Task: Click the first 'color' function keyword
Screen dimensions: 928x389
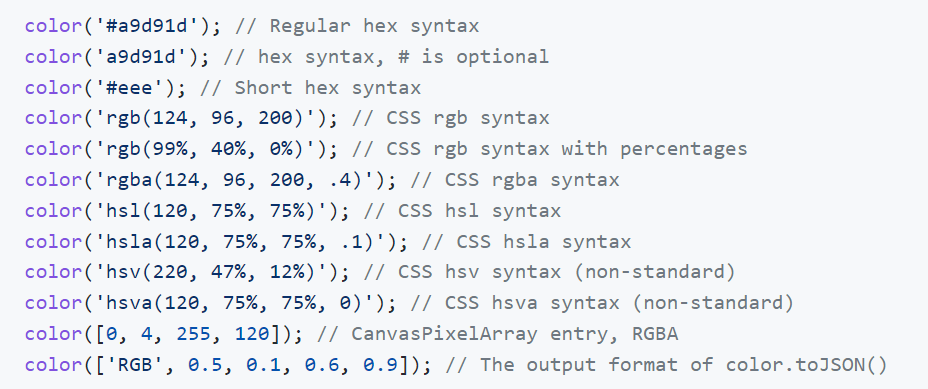Action: (54, 27)
